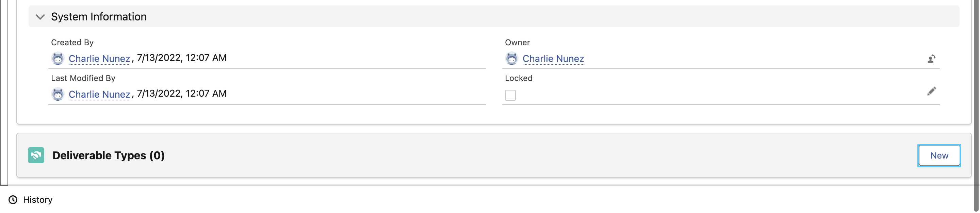Screen dimensions: 980x213
Task: Toggle the Locked checkbox
Action: (510, 95)
